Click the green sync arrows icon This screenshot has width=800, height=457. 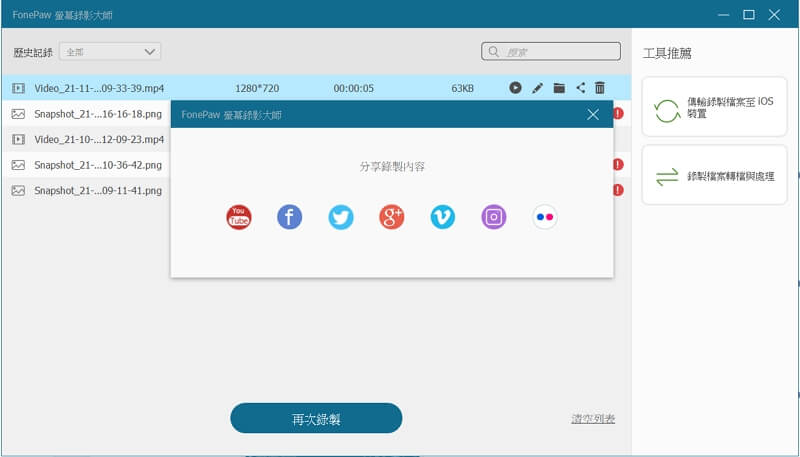click(667, 111)
